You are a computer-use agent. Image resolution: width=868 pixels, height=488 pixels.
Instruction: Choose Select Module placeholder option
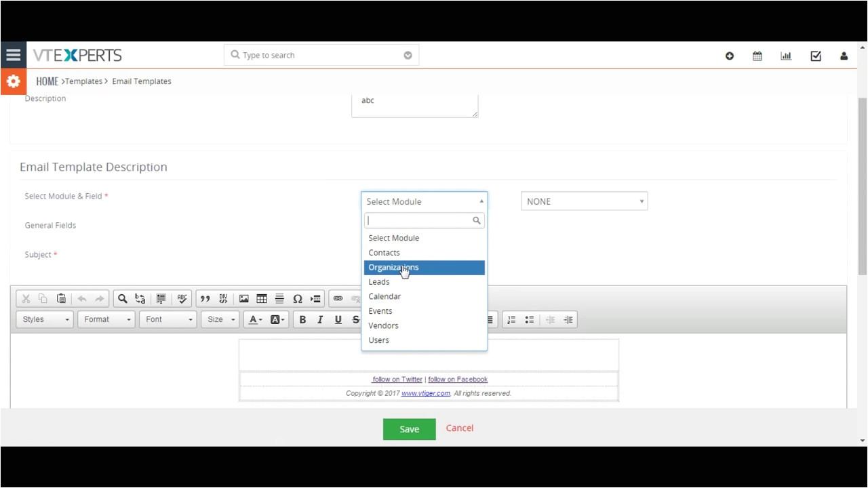coord(425,239)
